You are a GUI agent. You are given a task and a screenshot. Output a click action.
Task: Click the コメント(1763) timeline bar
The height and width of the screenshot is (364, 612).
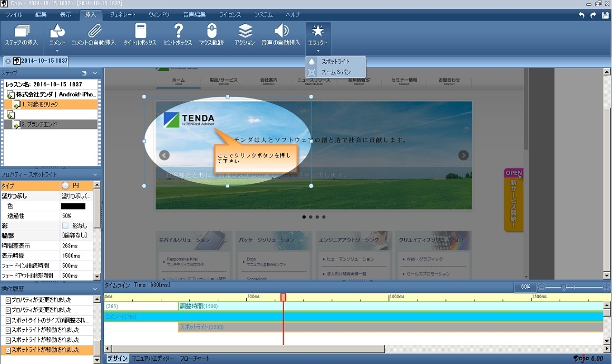(354, 317)
